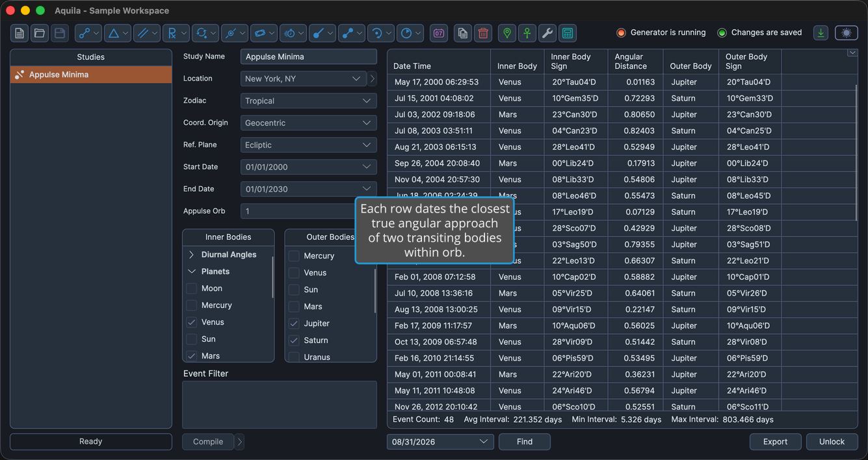Open the Zodiac Tropical dropdown
868x460 pixels.
309,101
